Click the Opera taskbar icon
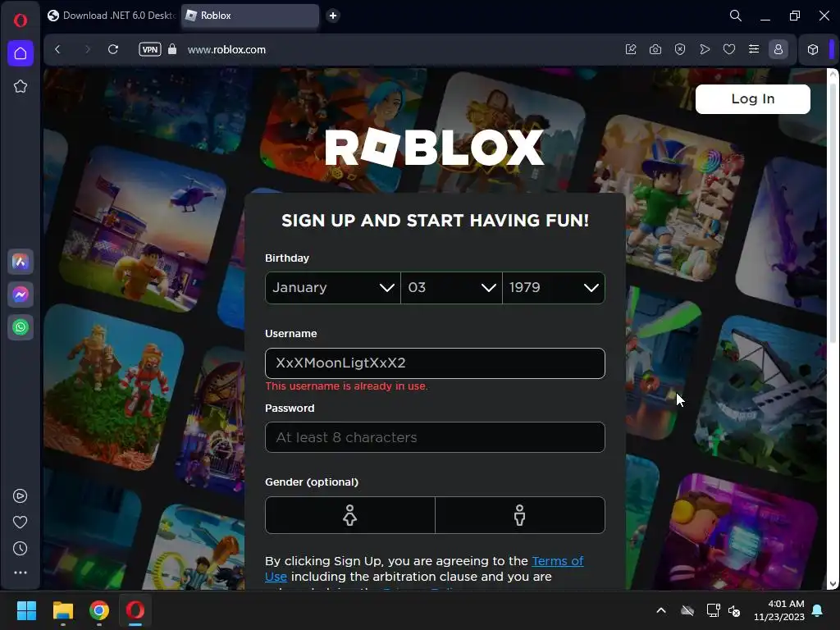Screen dimensions: 840x630 pyautogui.click(x=135, y=610)
